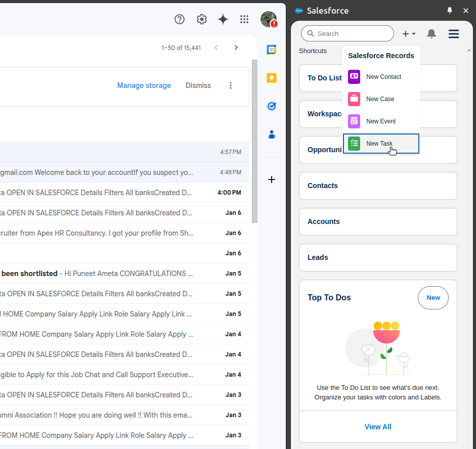Viewport: 476px width, 449px height.
Task: Open Google Keep from the side panel
Action: click(x=272, y=78)
